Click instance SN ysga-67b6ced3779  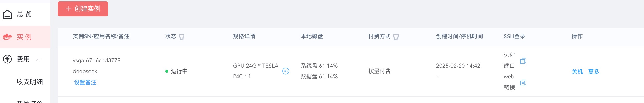tap(97, 60)
